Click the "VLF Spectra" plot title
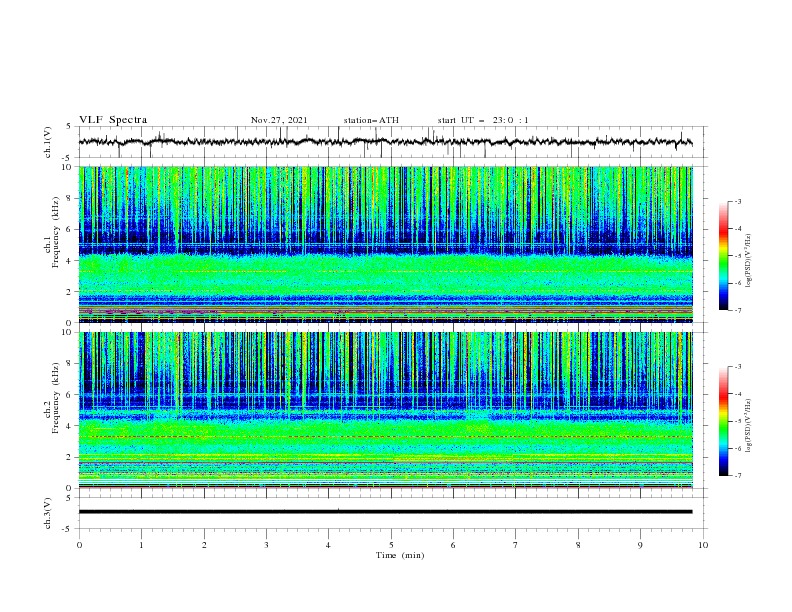792x612 pixels. point(113,120)
